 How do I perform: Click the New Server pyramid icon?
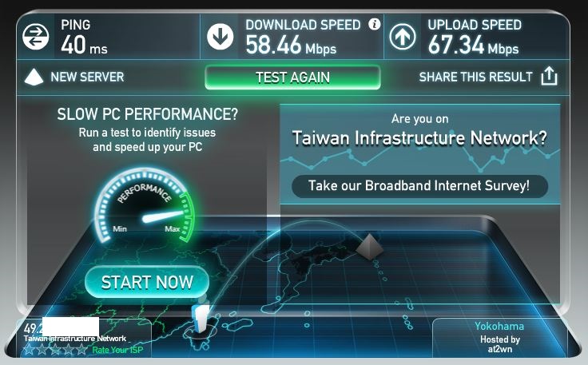click(x=34, y=77)
